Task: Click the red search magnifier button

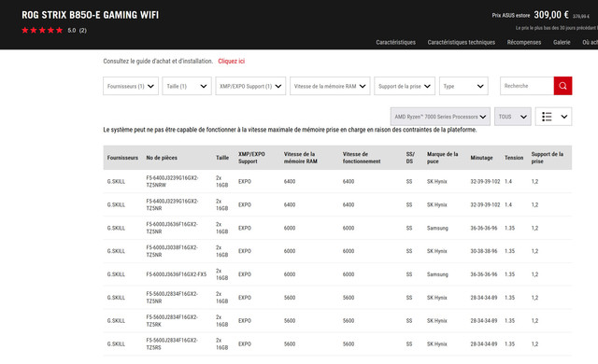Action: [x=562, y=86]
